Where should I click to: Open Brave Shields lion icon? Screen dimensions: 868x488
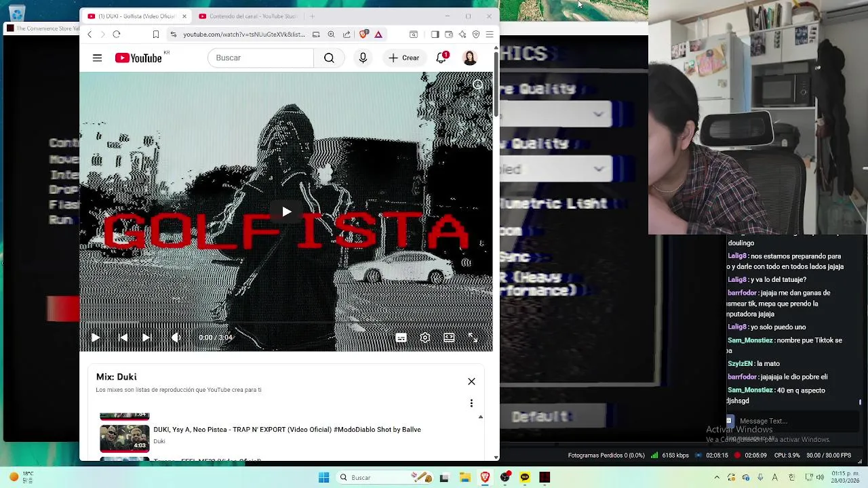pos(363,35)
